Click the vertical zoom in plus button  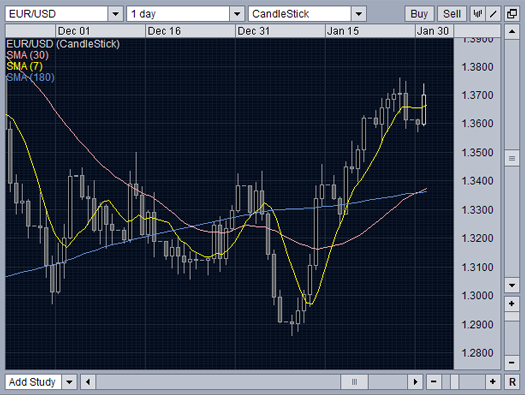click(512, 304)
